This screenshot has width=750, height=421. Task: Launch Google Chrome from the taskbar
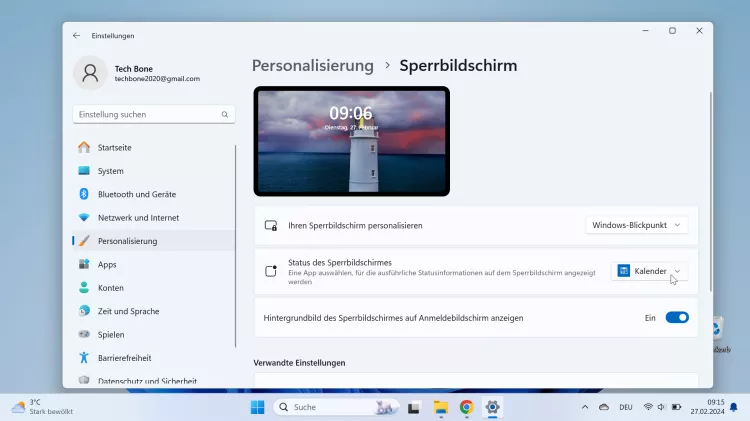pyautogui.click(x=466, y=407)
